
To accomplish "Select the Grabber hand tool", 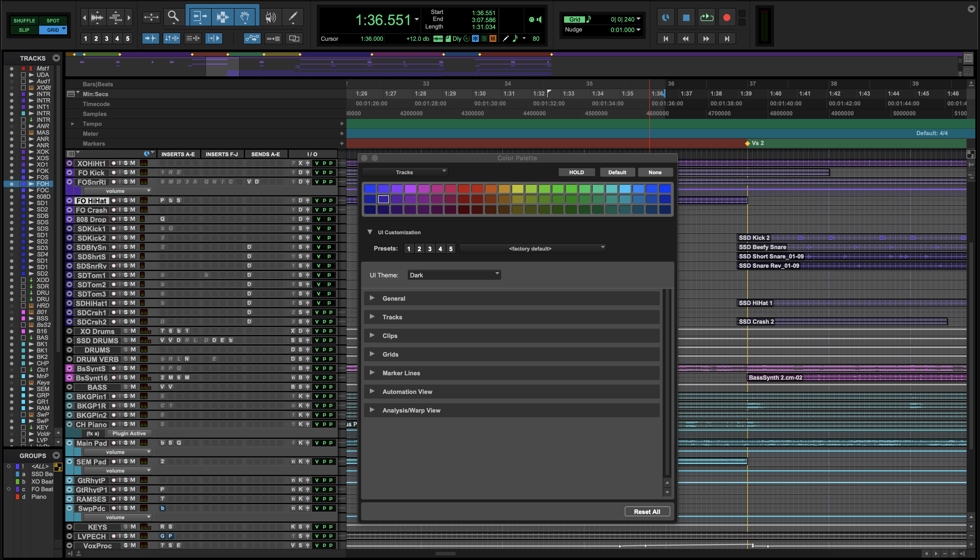I will point(245,17).
